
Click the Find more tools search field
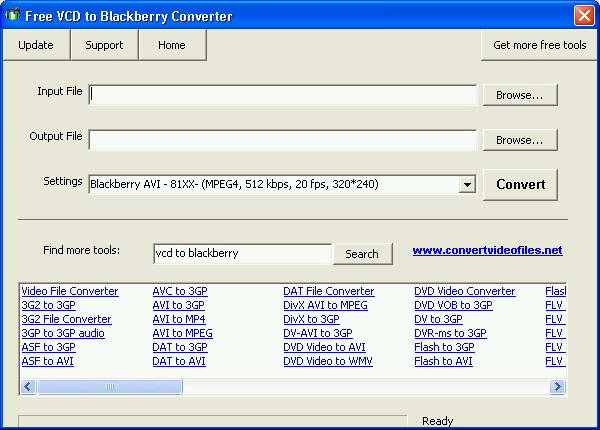coord(243,253)
